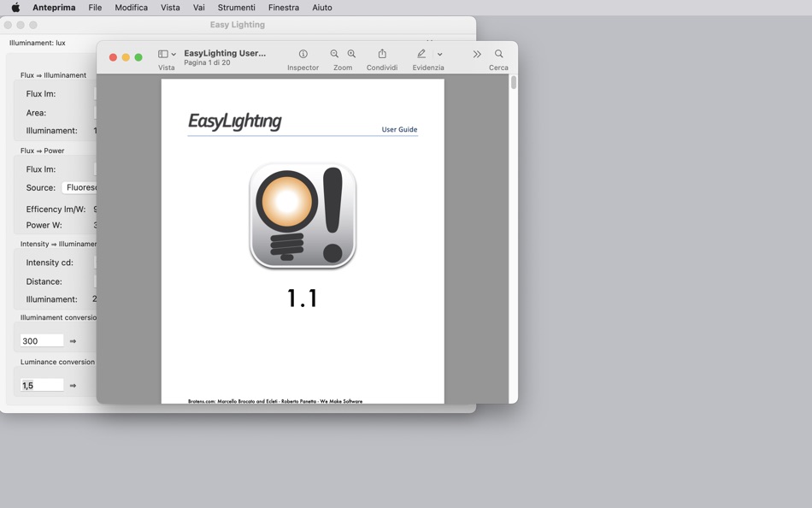
Task: Click the green fullscreen button in Preview
Action: [138, 57]
